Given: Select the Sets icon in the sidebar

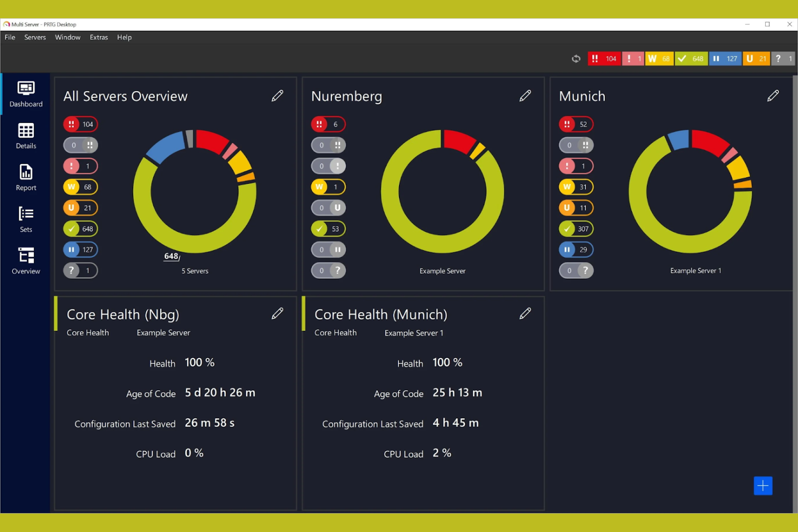Looking at the screenshot, I should (25, 218).
